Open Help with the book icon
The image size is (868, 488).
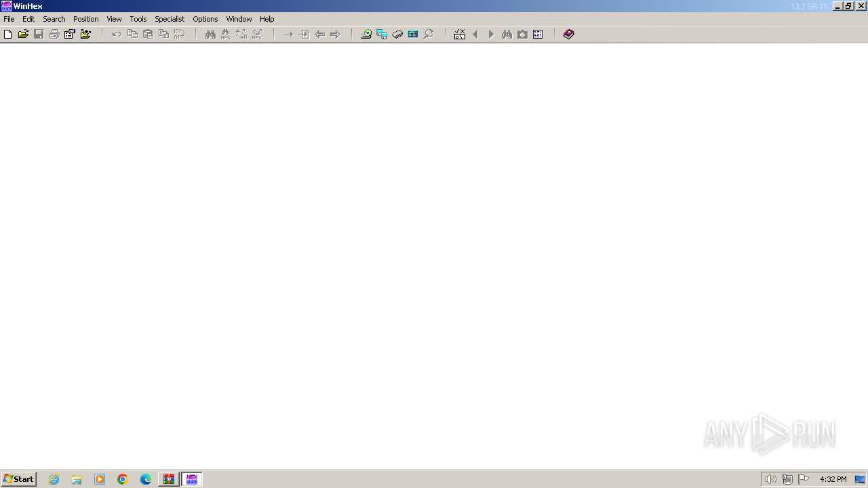point(569,34)
